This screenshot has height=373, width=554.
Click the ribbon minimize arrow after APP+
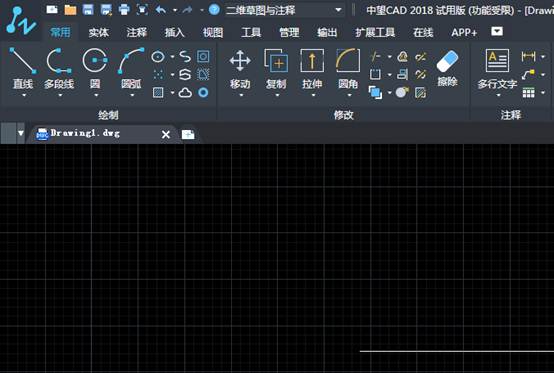[497, 32]
